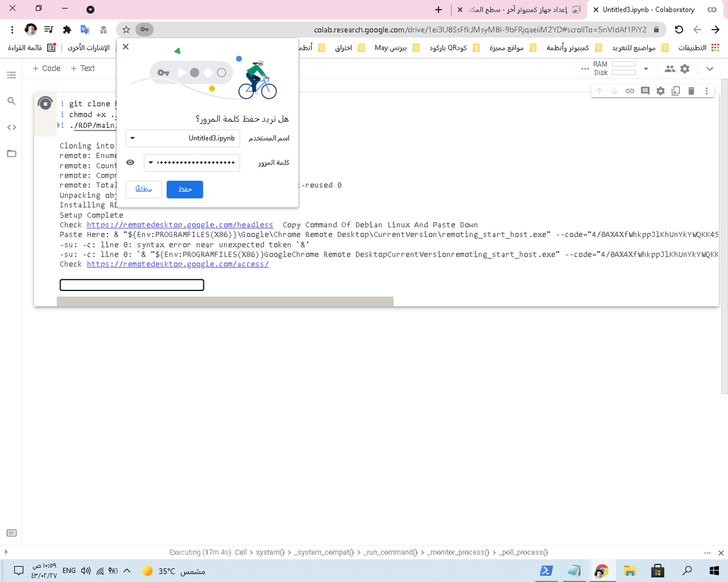Open the RAM Disk runtime dropdown
728x582 pixels.
(x=646, y=69)
